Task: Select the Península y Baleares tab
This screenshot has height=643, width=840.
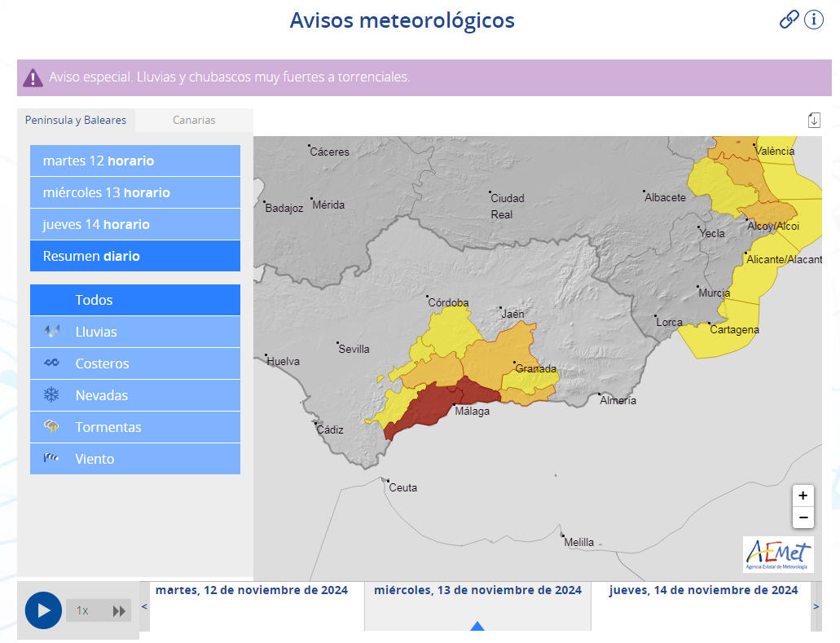Action: [x=75, y=120]
